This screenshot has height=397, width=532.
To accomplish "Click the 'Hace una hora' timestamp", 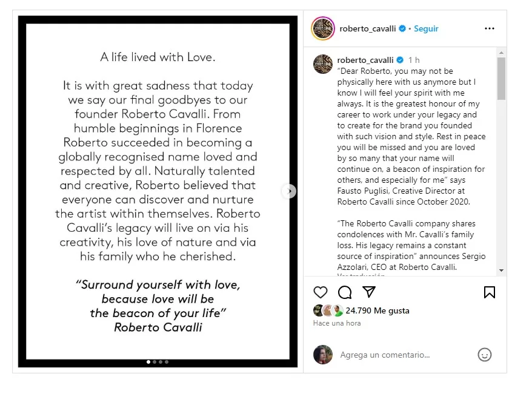I will pos(337,323).
